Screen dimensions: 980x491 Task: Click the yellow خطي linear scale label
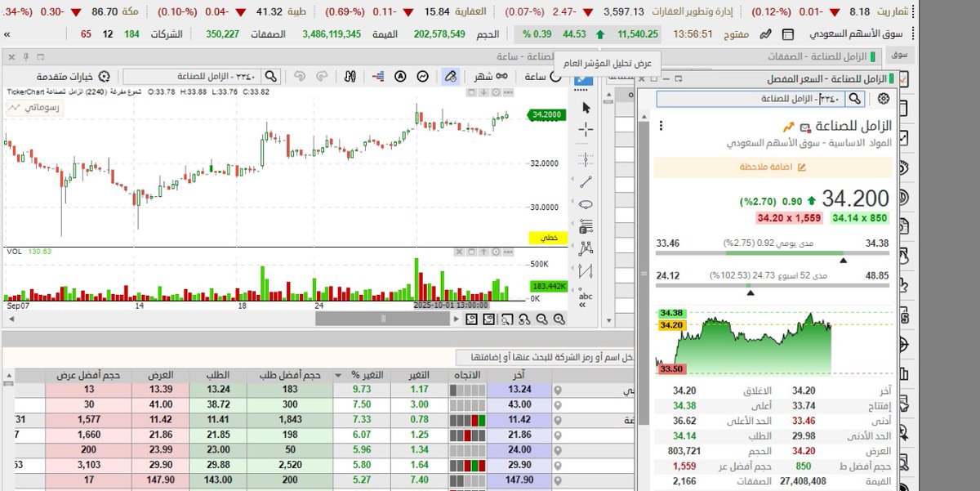tap(550, 238)
